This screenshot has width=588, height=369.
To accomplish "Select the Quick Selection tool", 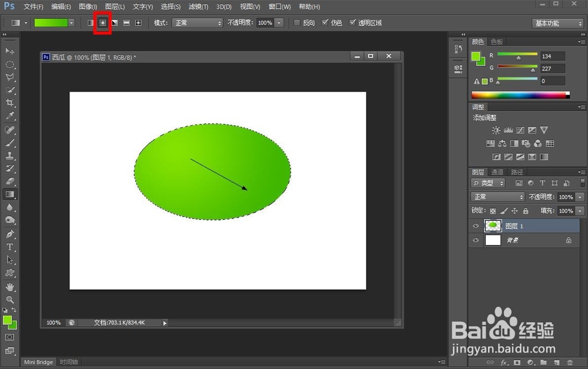I will 10,90.
